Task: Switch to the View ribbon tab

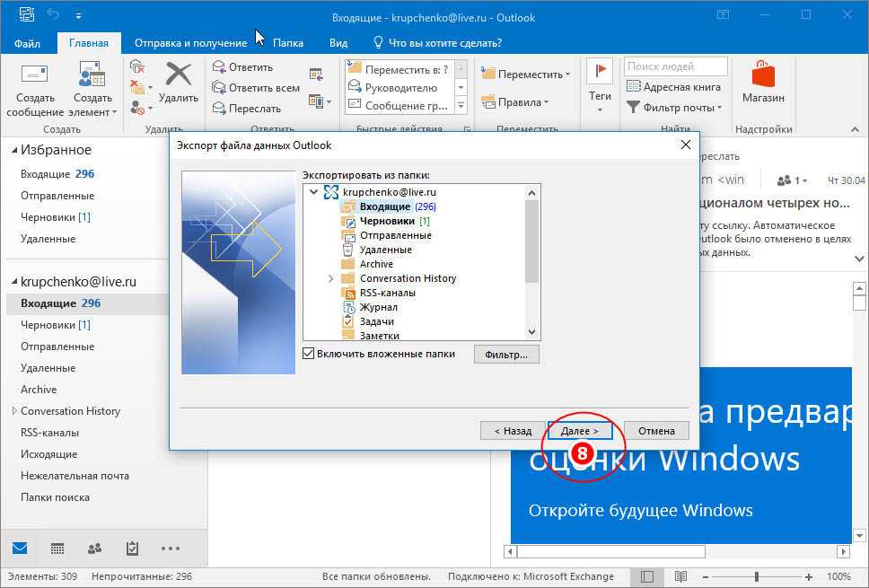Action: (338, 43)
